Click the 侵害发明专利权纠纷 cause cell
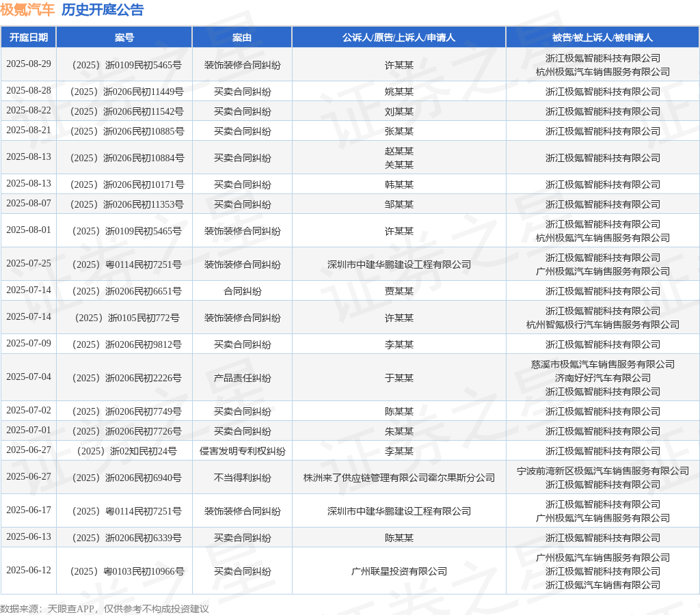The height and width of the screenshot is (615, 700). point(243,451)
